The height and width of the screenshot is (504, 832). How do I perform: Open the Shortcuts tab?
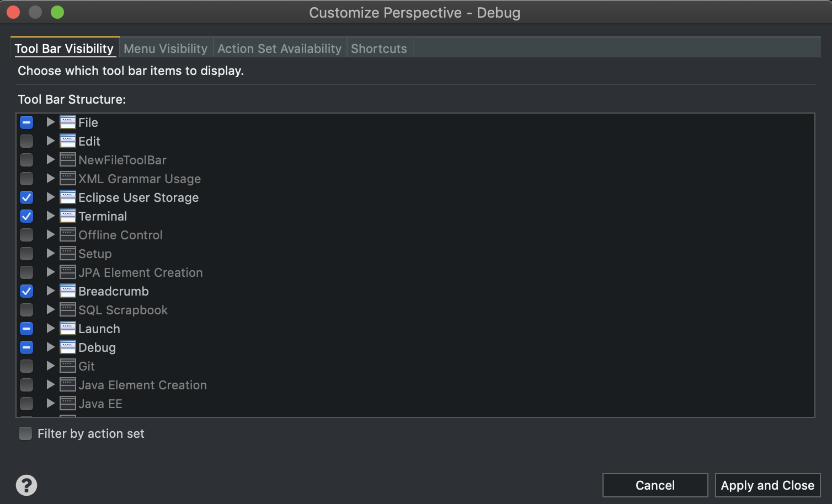[x=379, y=49]
